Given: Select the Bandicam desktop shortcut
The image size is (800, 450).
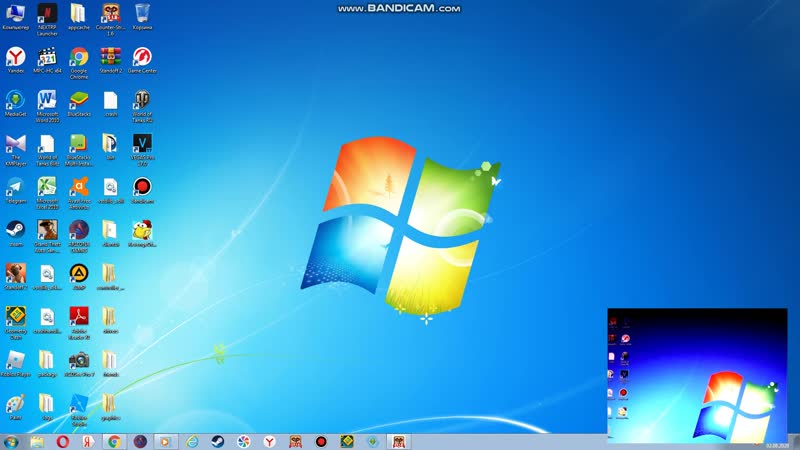Looking at the screenshot, I should tap(142, 190).
